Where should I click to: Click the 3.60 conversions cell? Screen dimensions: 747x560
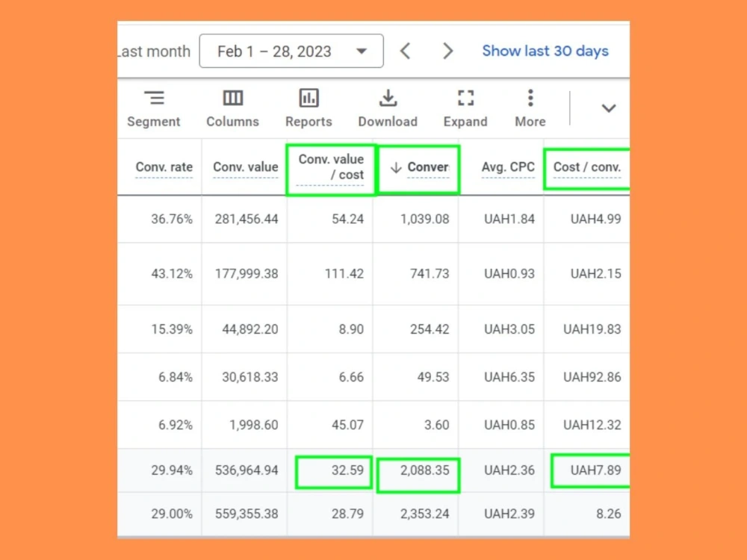point(437,425)
